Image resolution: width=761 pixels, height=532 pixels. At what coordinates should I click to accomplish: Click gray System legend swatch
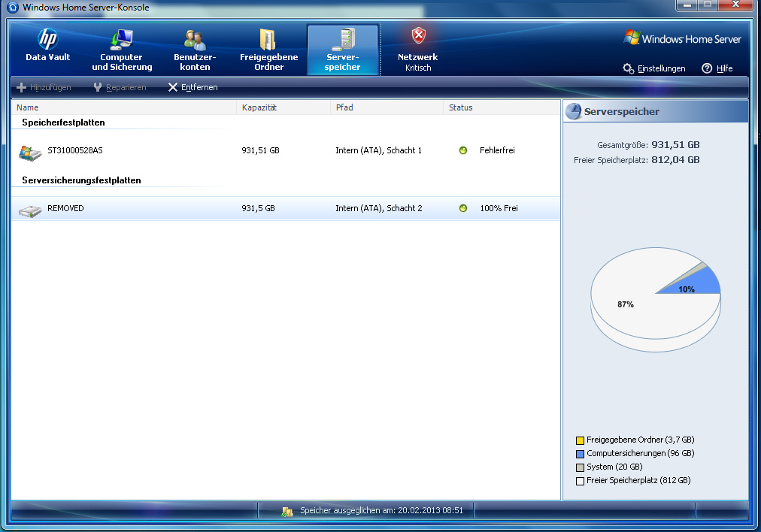click(580, 468)
